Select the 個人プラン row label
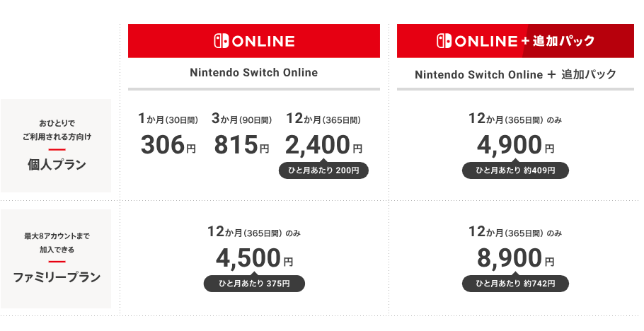The image size is (644, 331). (x=57, y=165)
